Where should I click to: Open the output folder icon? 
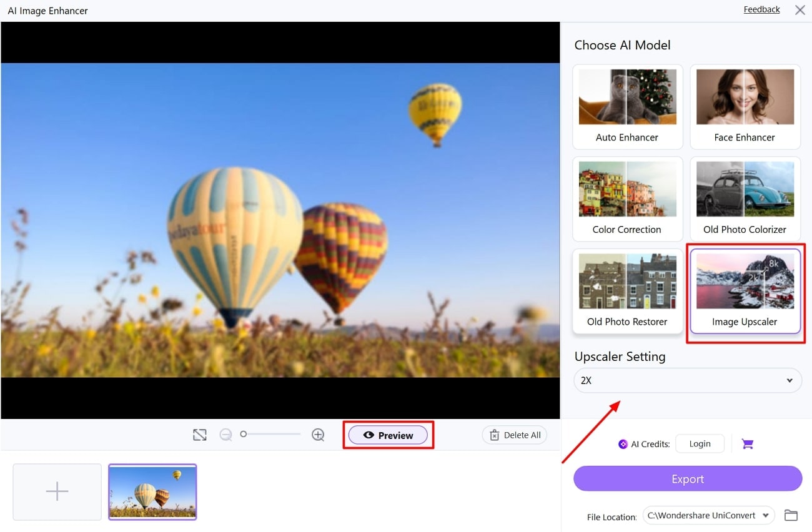click(x=791, y=515)
